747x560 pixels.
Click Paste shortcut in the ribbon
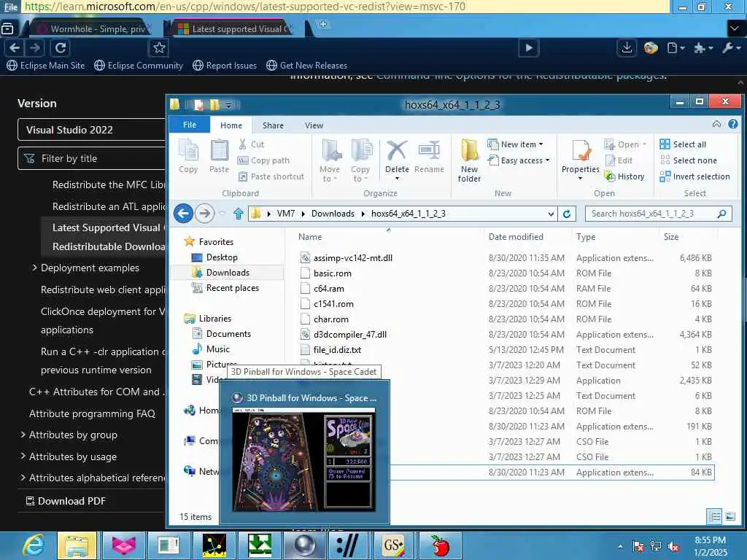pos(271,176)
